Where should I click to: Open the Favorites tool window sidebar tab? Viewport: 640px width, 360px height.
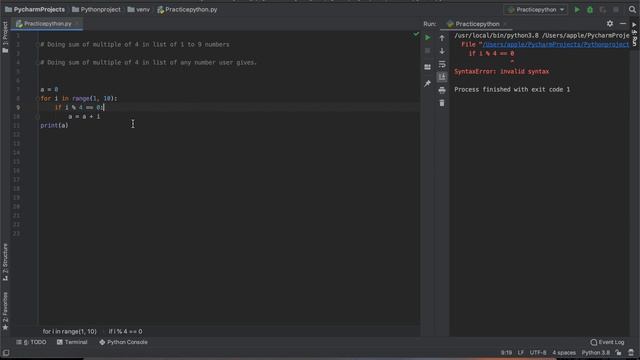coord(5,311)
